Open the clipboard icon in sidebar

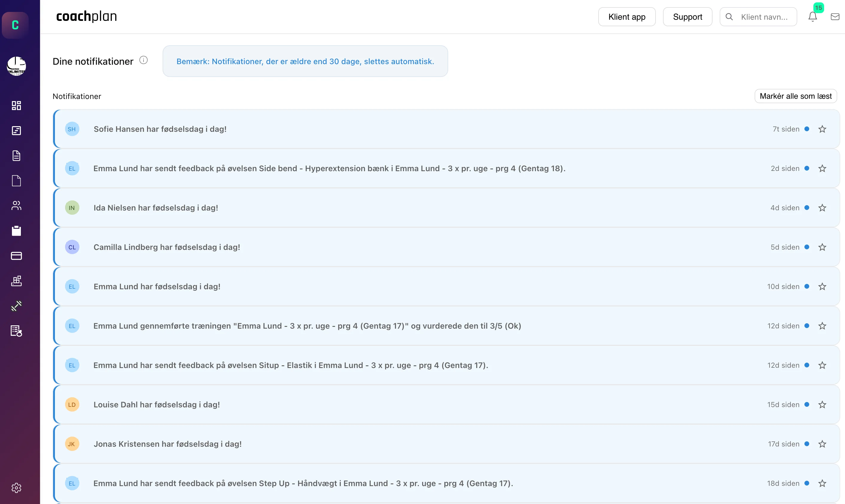16,231
